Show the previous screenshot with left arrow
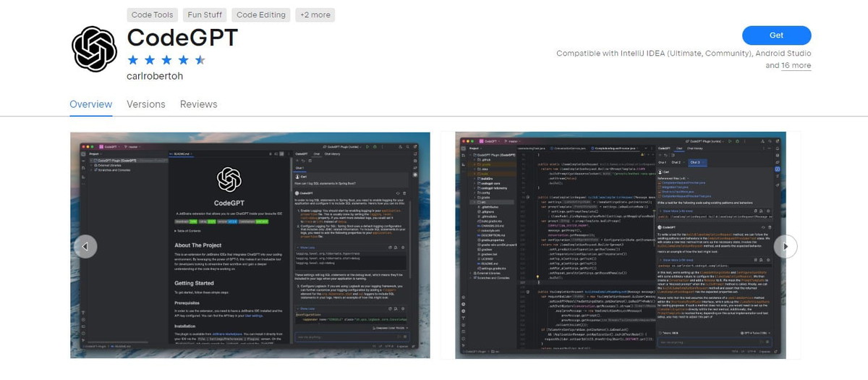Screen dimensions: 868x380 [x=85, y=246]
